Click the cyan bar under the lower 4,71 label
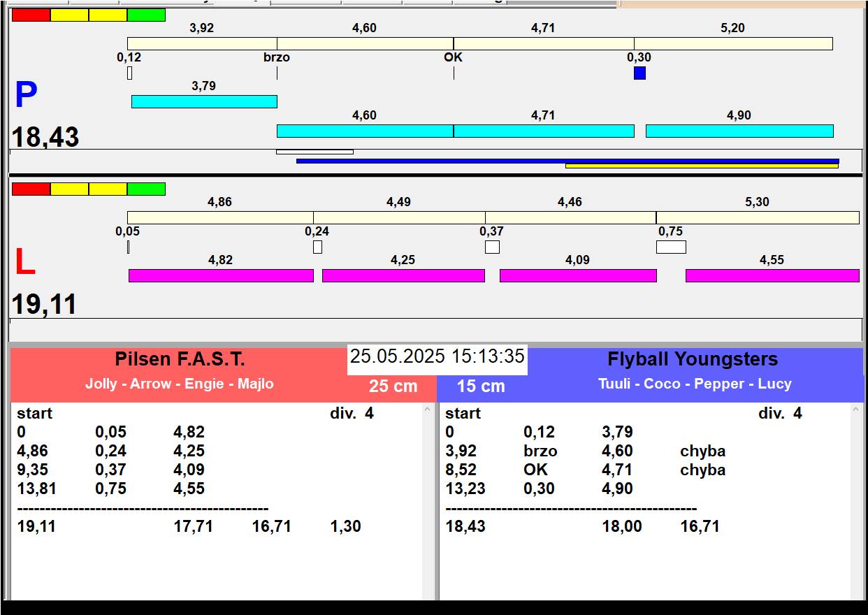Image resolution: width=868 pixels, height=615 pixels. coord(544,131)
